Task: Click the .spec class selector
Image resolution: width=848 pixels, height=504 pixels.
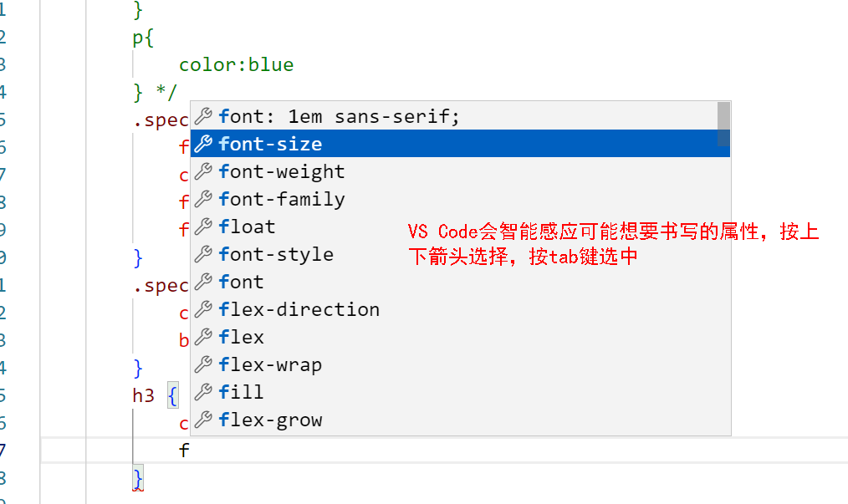Action: coord(163,120)
